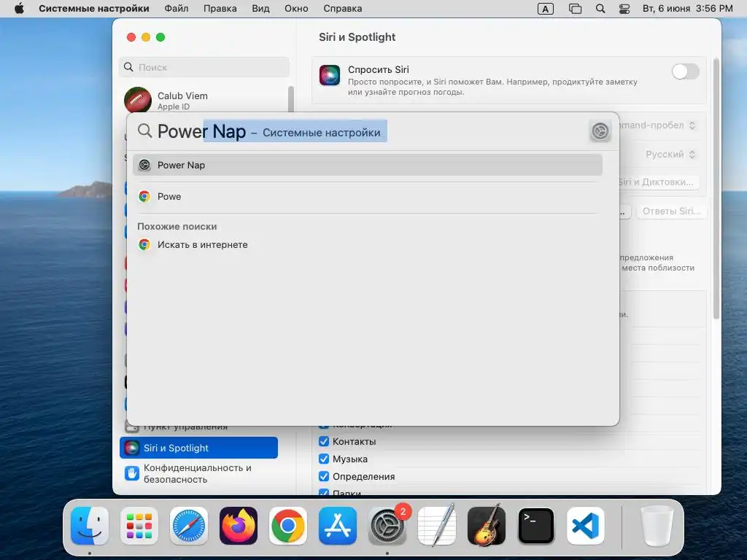Open Control Center in menu bar
This screenshot has height=560, width=747.
tap(624, 9)
